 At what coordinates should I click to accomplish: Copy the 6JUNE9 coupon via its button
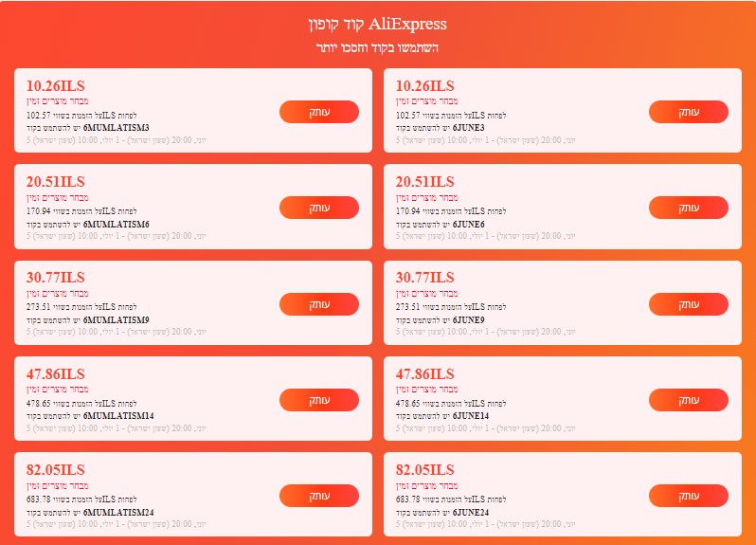pyautogui.click(x=688, y=304)
